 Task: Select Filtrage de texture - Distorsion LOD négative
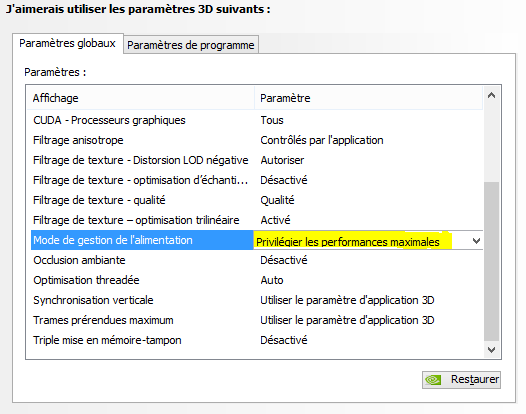[x=257, y=160]
